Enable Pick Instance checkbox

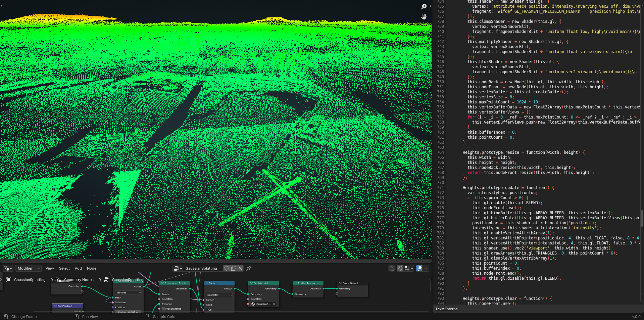(x=163, y=309)
